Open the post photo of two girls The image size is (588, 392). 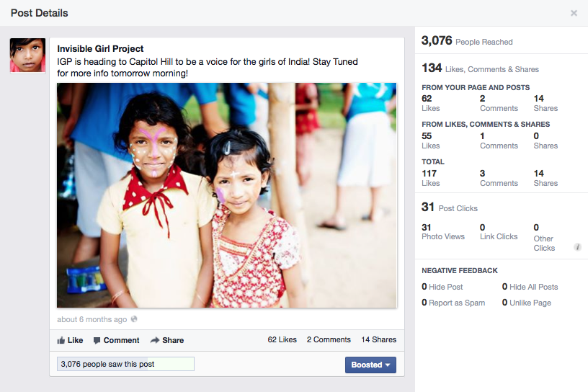tap(226, 195)
